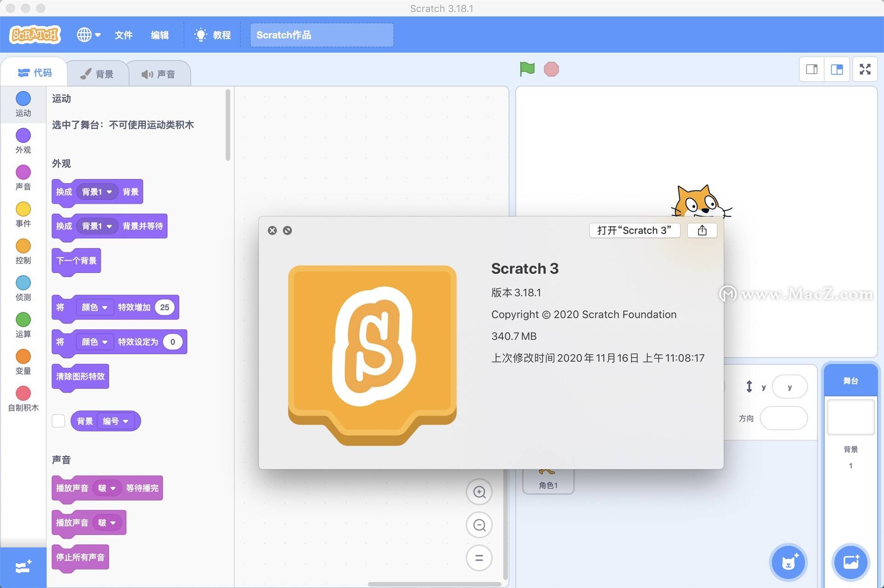This screenshot has width=884, height=588.
Task: Open the language globe menu
Action: tap(88, 35)
